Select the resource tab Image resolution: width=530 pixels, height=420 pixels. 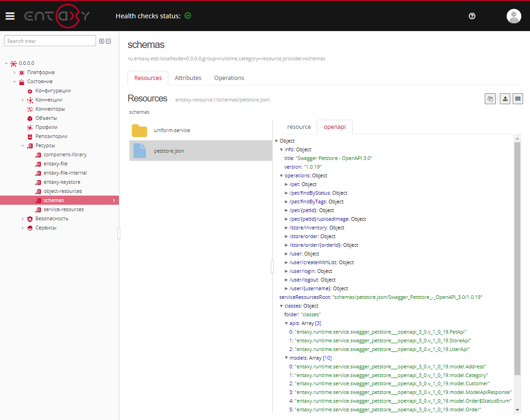[299, 127]
